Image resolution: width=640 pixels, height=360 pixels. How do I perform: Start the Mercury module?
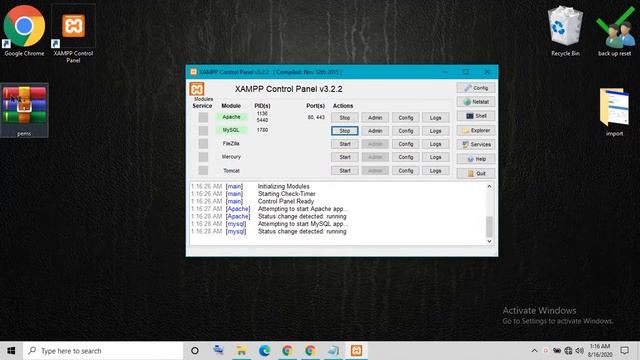tap(345, 157)
